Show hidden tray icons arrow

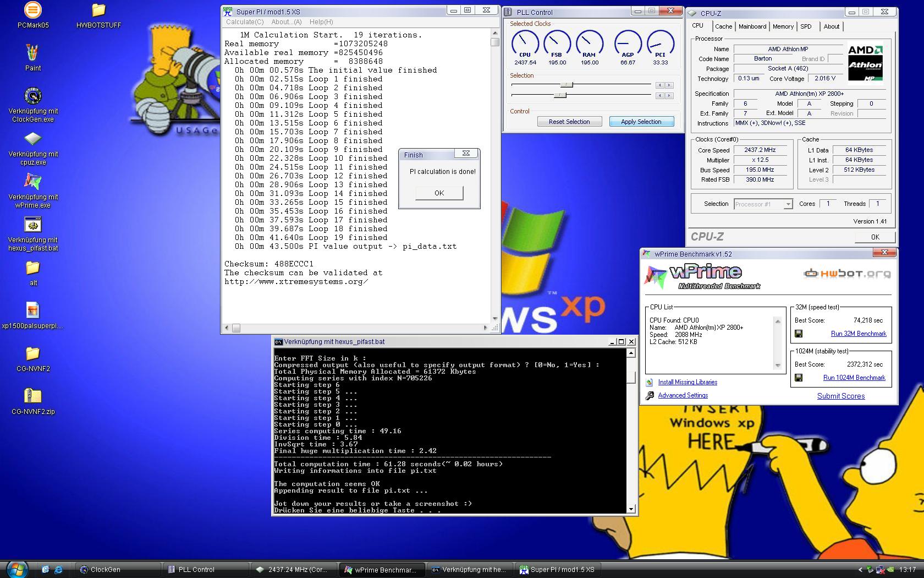point(861,570)
